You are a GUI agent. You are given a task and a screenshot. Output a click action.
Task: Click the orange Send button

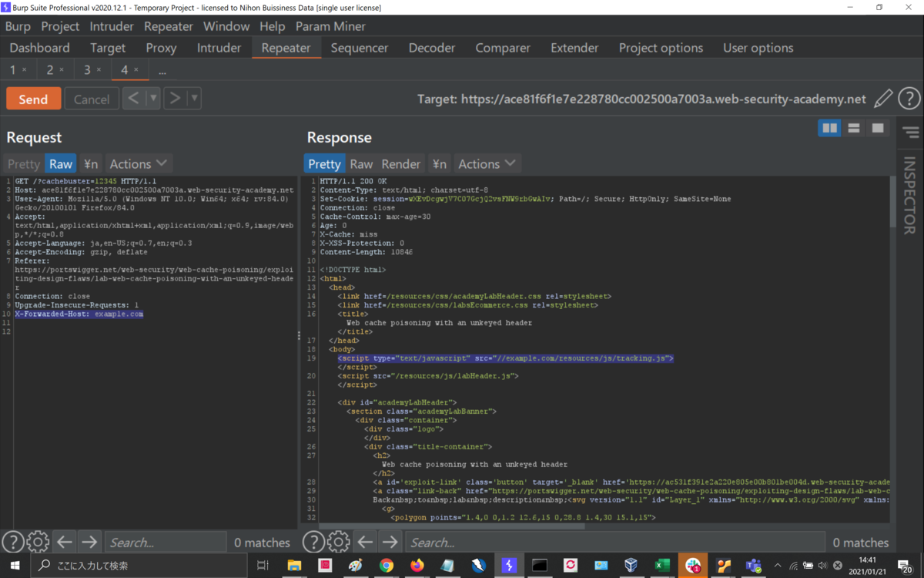click(x=33, y=99)
